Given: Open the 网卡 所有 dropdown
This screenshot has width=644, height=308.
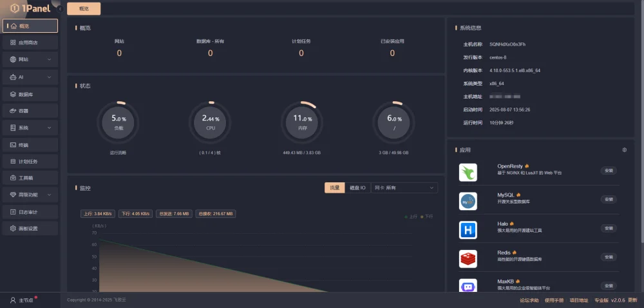Looking at the screenshot, I should [x=404, y=188].
